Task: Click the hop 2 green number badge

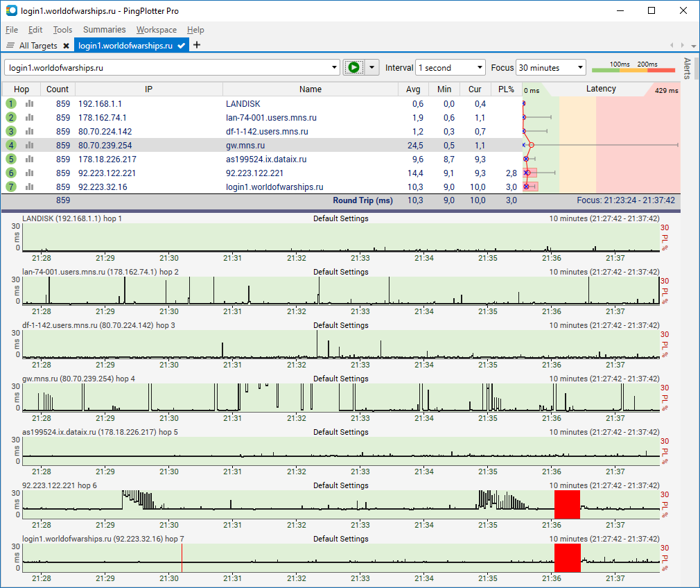Action: click(x=11, y=117)
